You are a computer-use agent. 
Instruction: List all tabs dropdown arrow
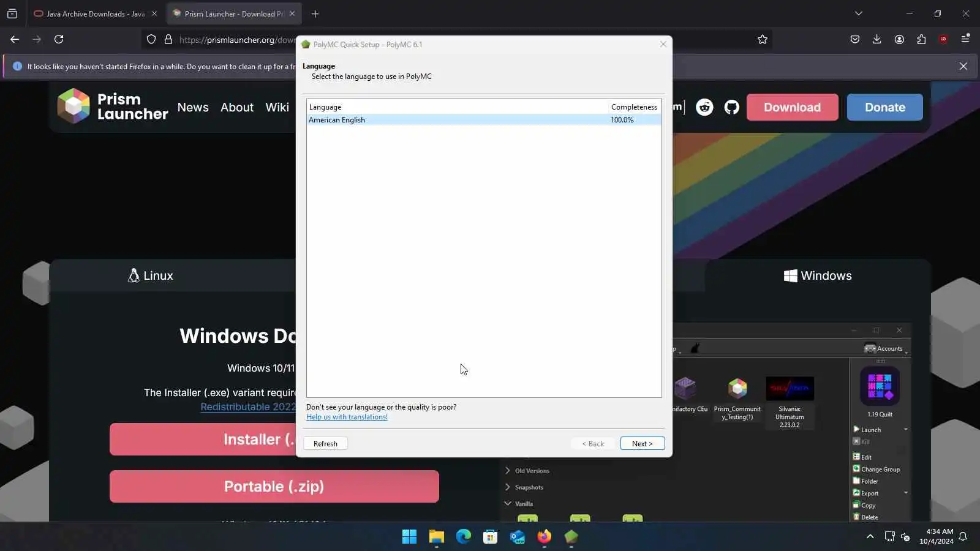coord(859,13)
